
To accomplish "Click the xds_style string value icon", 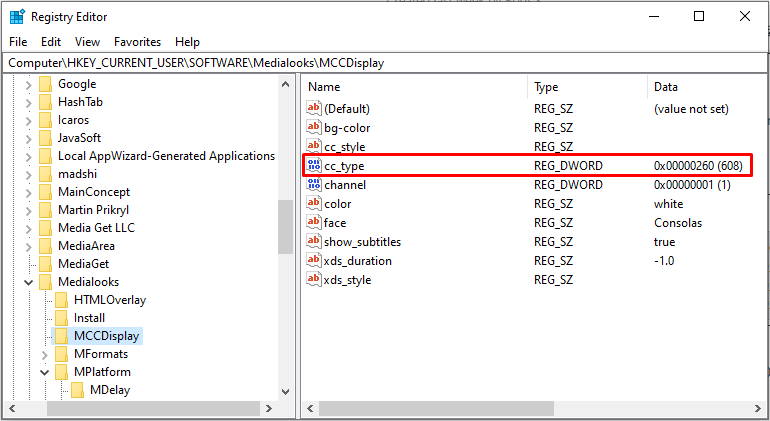I will (x=313, y=280).
